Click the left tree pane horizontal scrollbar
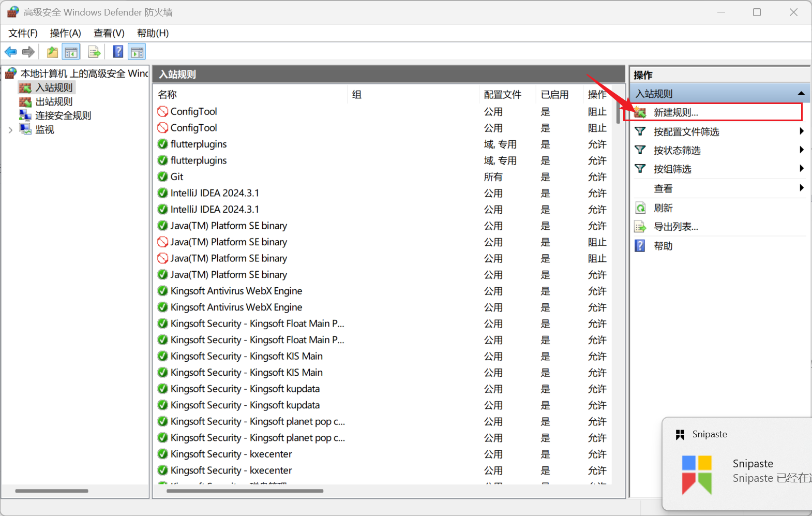Screen dimensions: 812x516 (x=52, y=491)
